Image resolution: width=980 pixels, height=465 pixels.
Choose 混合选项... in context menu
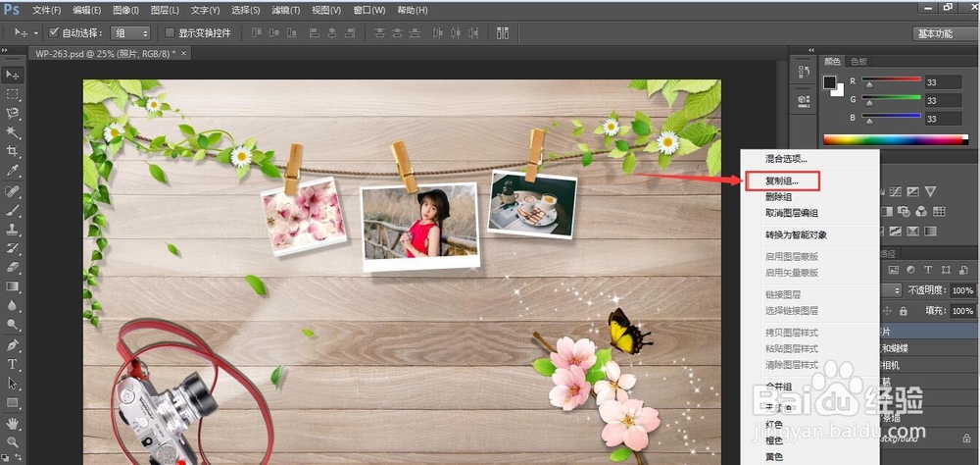click(x=786, y=159)
